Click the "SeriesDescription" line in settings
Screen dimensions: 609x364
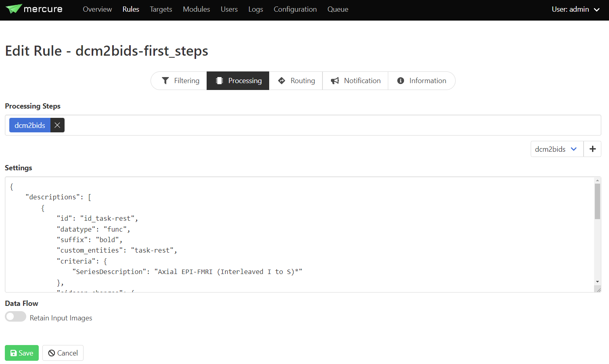[x=187, y=272]
